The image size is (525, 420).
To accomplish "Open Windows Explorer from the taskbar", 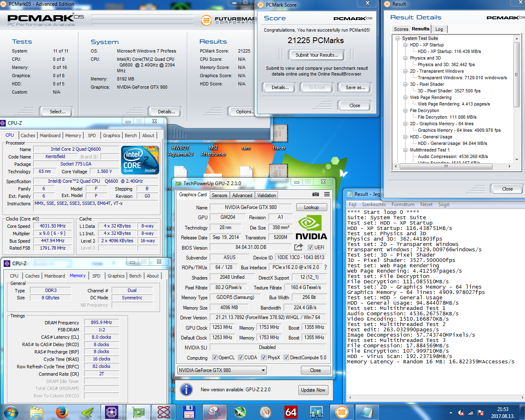I will click(37, 412).
